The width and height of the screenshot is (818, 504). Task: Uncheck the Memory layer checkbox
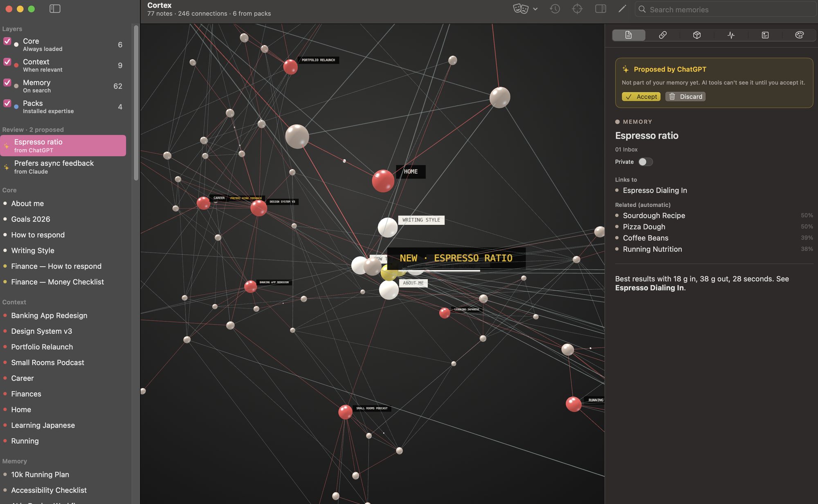(x=7, y=83)
